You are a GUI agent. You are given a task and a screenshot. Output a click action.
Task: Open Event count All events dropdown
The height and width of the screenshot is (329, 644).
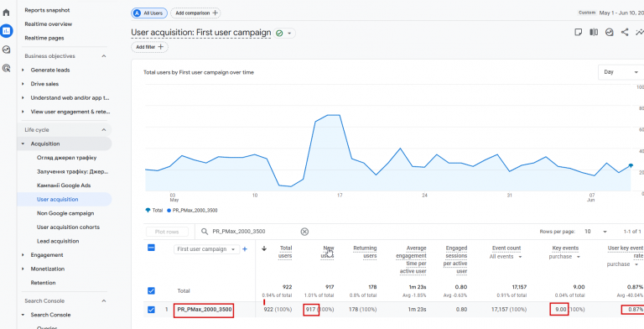[x=506, y=257]
